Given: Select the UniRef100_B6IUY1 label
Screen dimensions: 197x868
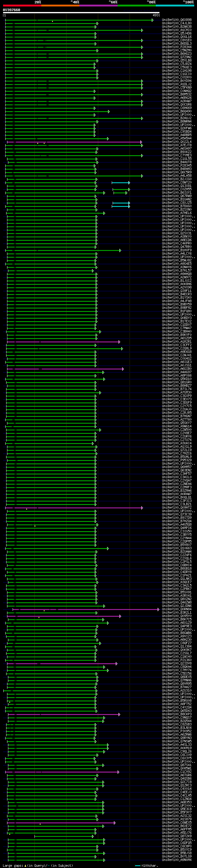Looking at the screenshot, I should (177, 193).
